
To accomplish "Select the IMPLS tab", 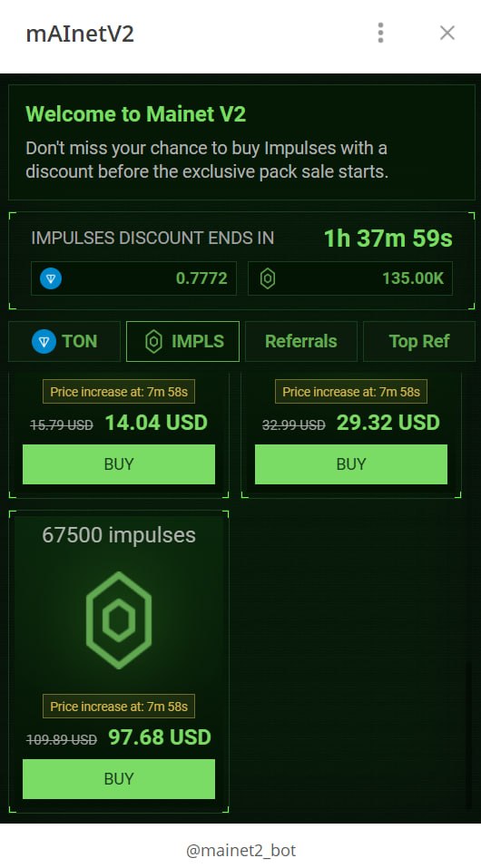I will tap(182, 342).
